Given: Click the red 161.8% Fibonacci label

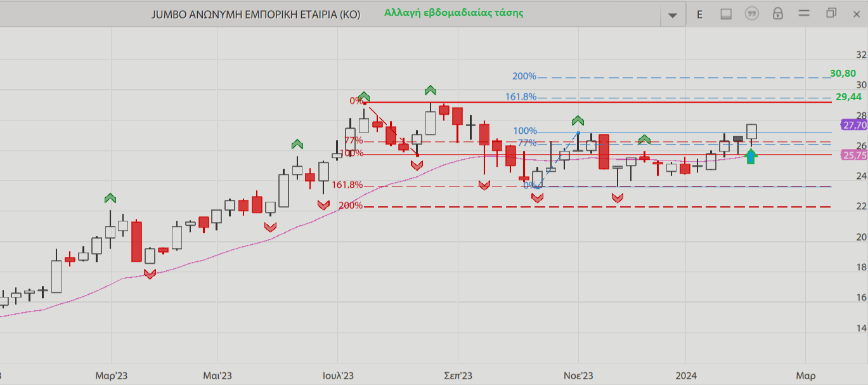Looking at the screenshot, I should (x=347, y=185).
